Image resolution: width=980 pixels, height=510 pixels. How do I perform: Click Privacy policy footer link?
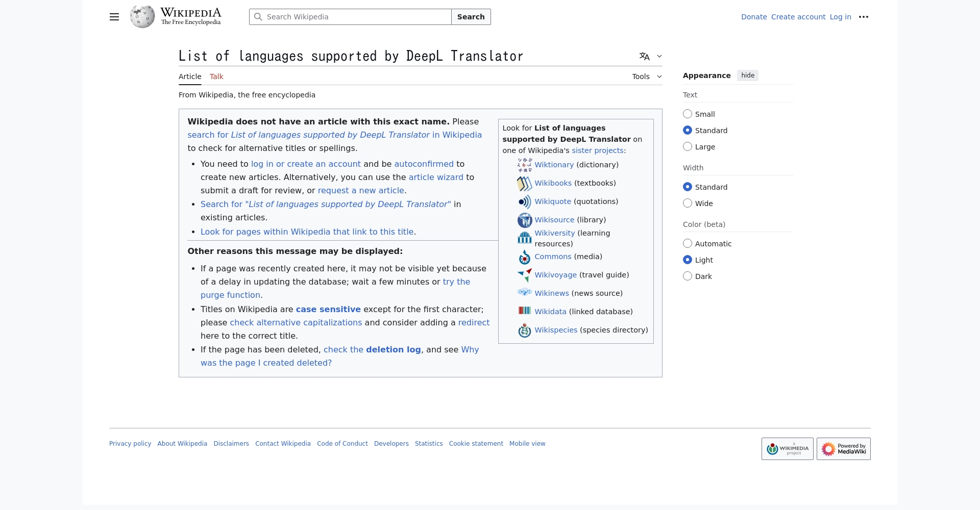pos(130,444)
